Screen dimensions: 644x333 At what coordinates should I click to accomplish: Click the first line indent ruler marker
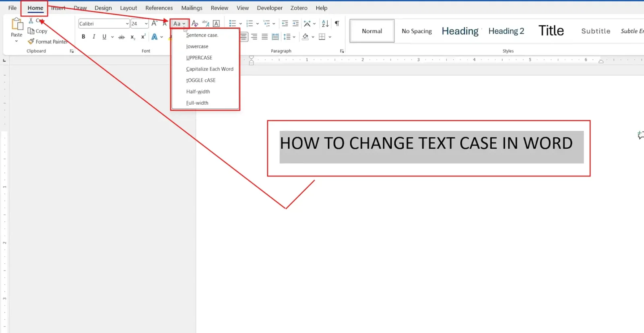[251, 58]
